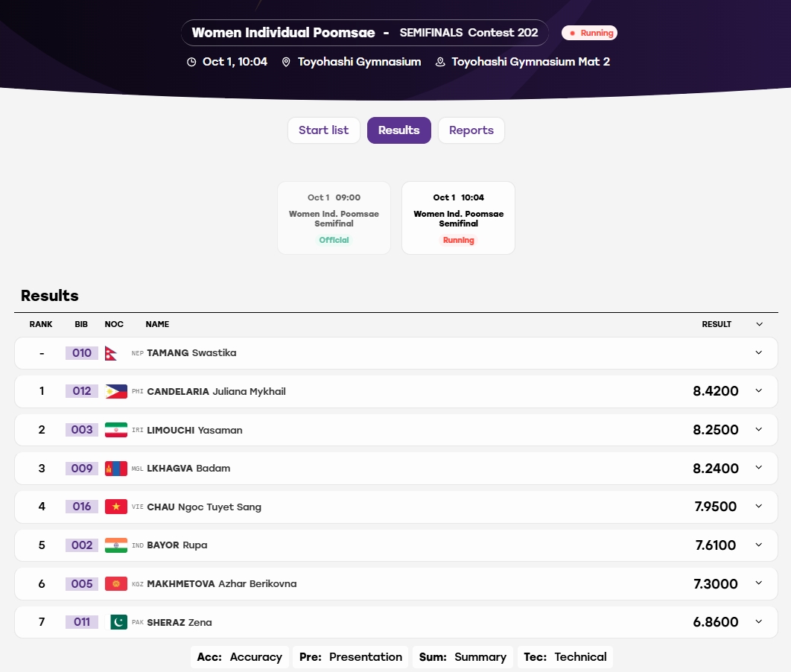The height and width of the screenshot is (672, 791).
Task: Click the name CHAU Ngoc Tuyet Sang
Action: click(x=204, y=507)
